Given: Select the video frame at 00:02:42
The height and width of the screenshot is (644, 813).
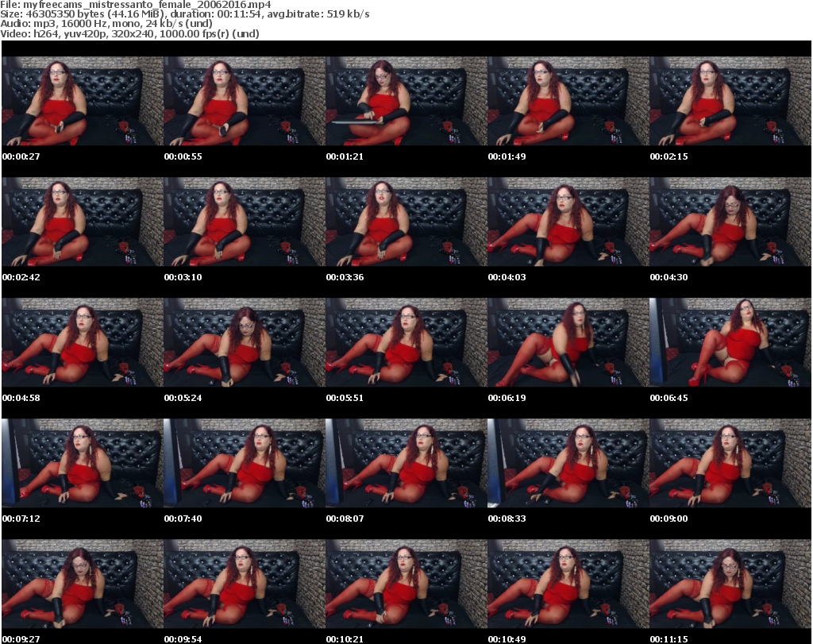Looking at the screenshot, I should (x=83, y=222).
